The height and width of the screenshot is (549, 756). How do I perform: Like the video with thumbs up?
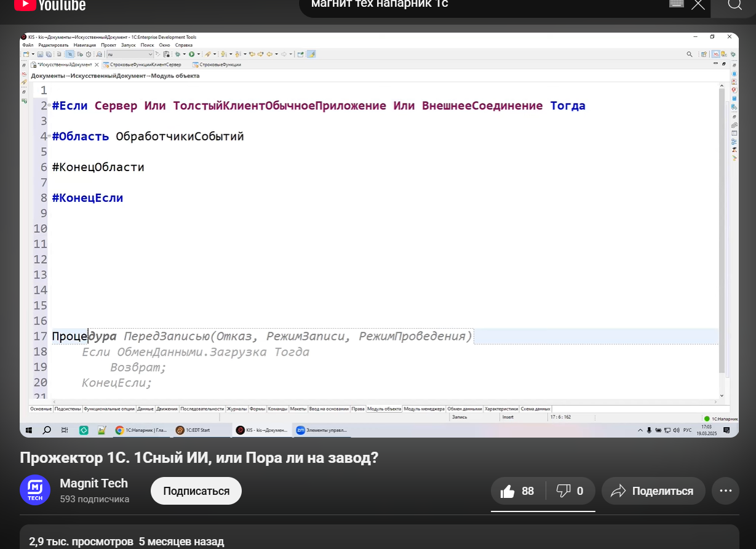[x=518, y=491]
